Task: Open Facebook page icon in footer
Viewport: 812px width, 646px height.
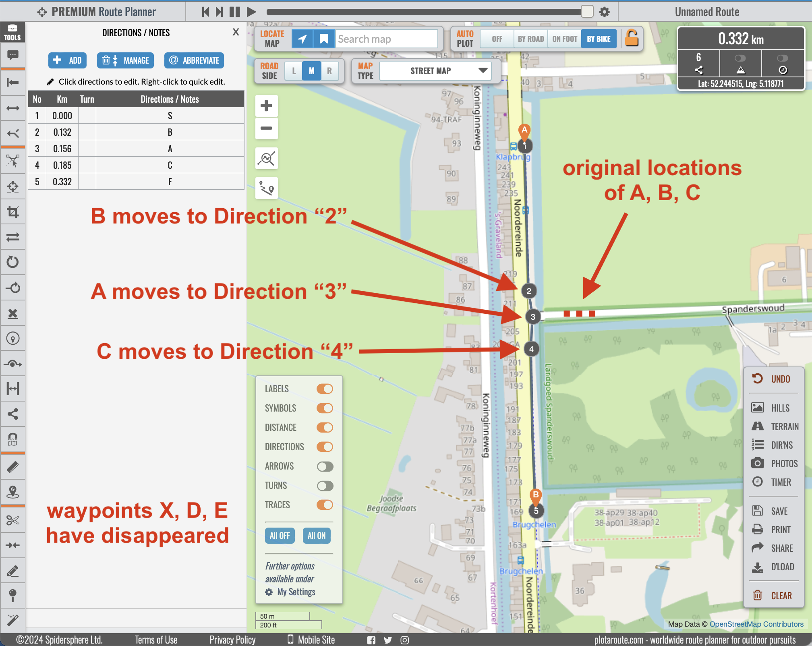Action: coord(371,640)
